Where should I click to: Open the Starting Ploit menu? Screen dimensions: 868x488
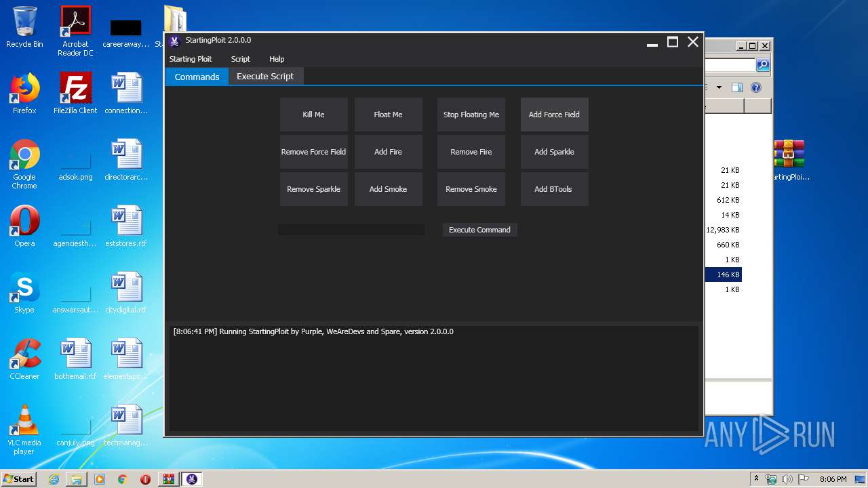click(x=191, y=59)
